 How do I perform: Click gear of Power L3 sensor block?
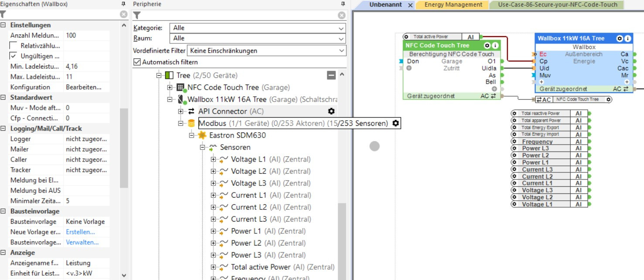point(515,148)
